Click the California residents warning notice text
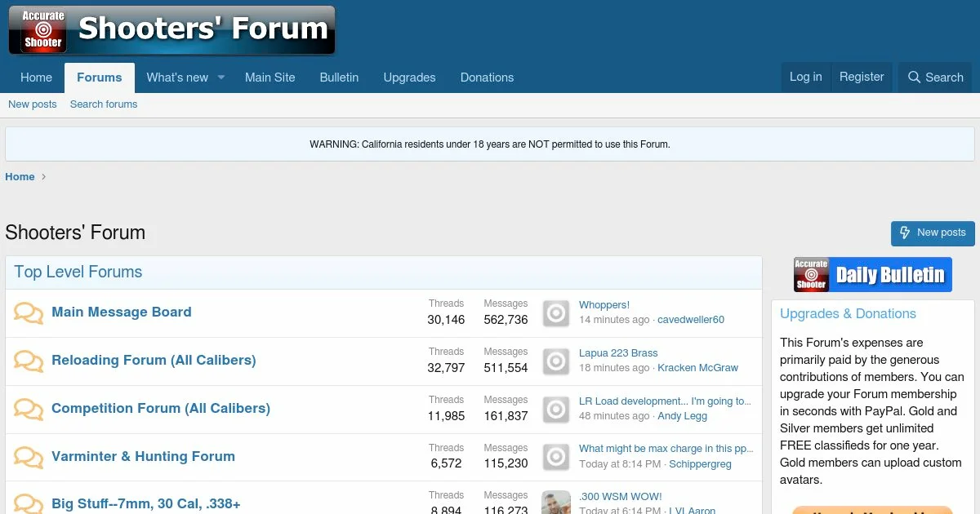Image resolution: width=980 pixels, height=514 pixels. pos(490,144)
